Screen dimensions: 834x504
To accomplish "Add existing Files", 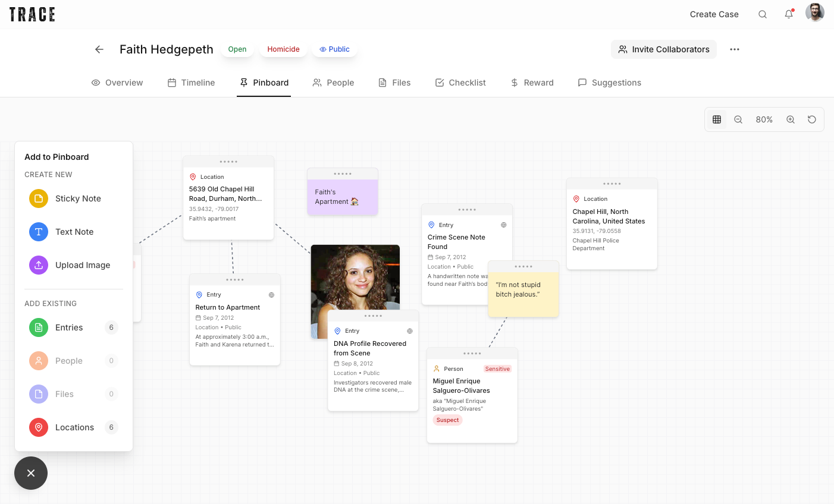I will (x=74, y=394).
